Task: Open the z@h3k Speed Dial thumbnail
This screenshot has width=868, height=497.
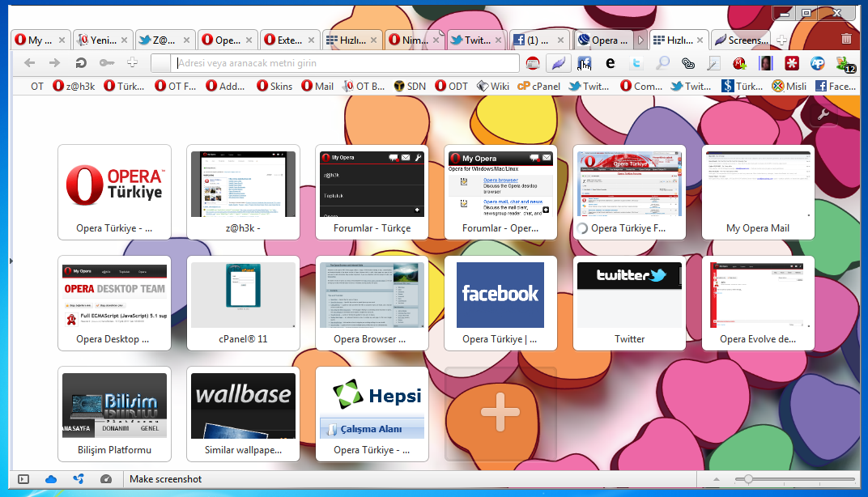Action: click(243, 192)
